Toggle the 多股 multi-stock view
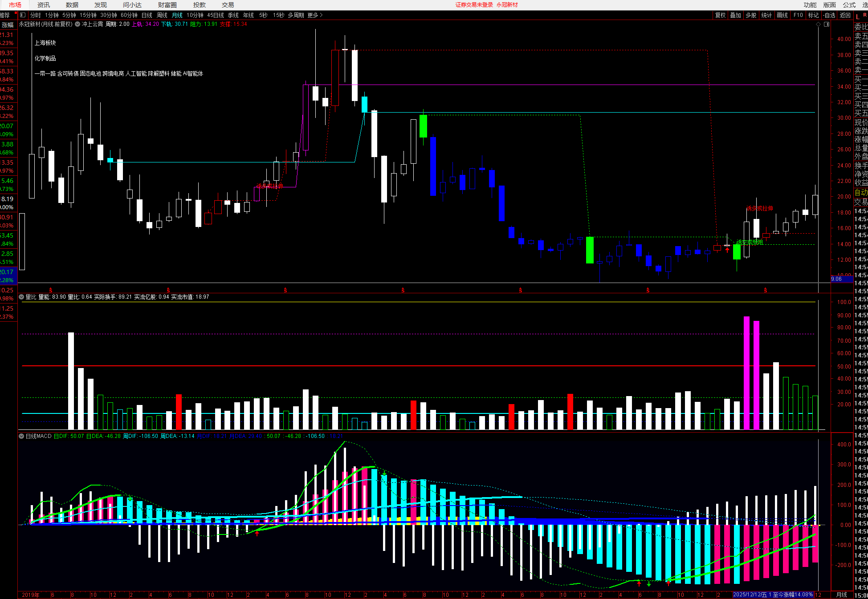This screenshot has height=599, width=868. point(751,15)
